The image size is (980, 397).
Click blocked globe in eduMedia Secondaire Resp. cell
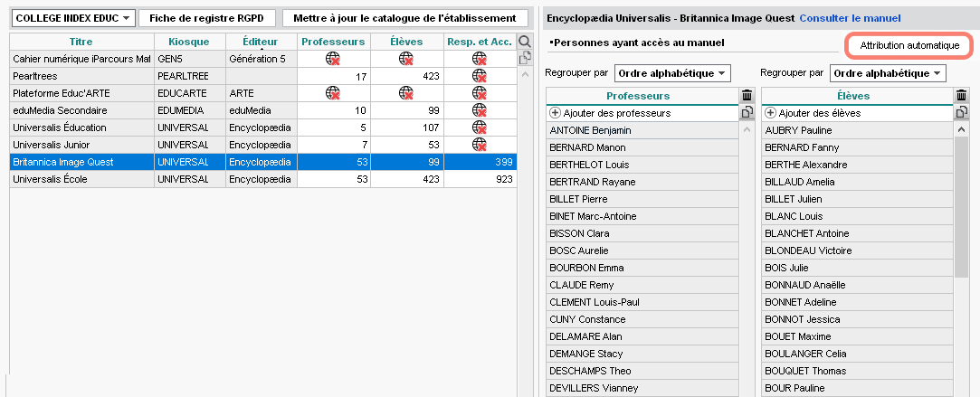(480, 110)
